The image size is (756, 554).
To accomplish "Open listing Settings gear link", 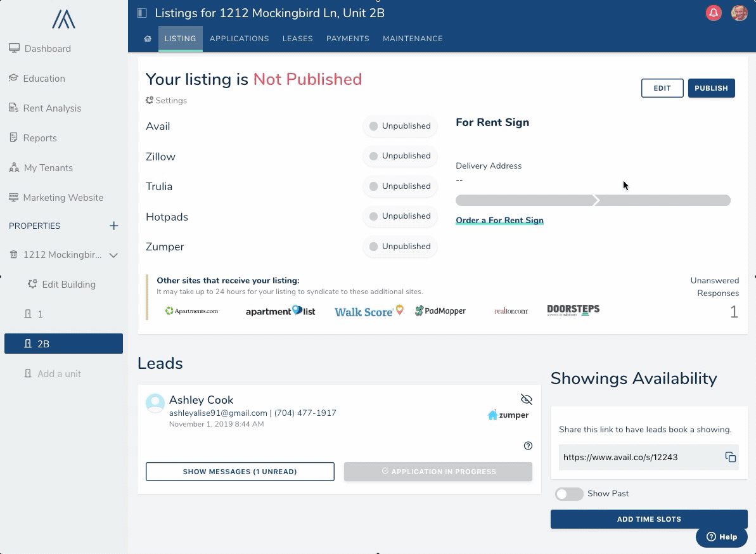I will 166,100.
